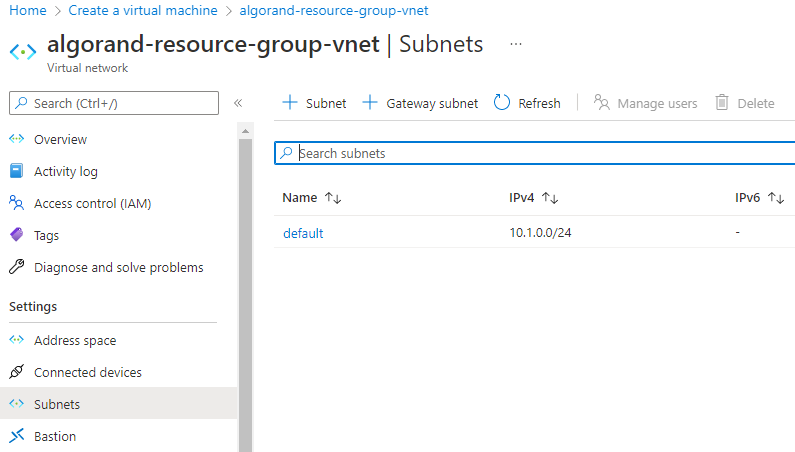Refresh the subnets list
Image resolution: width=795 pixels, height=452 pixels.
coord(527,103)
